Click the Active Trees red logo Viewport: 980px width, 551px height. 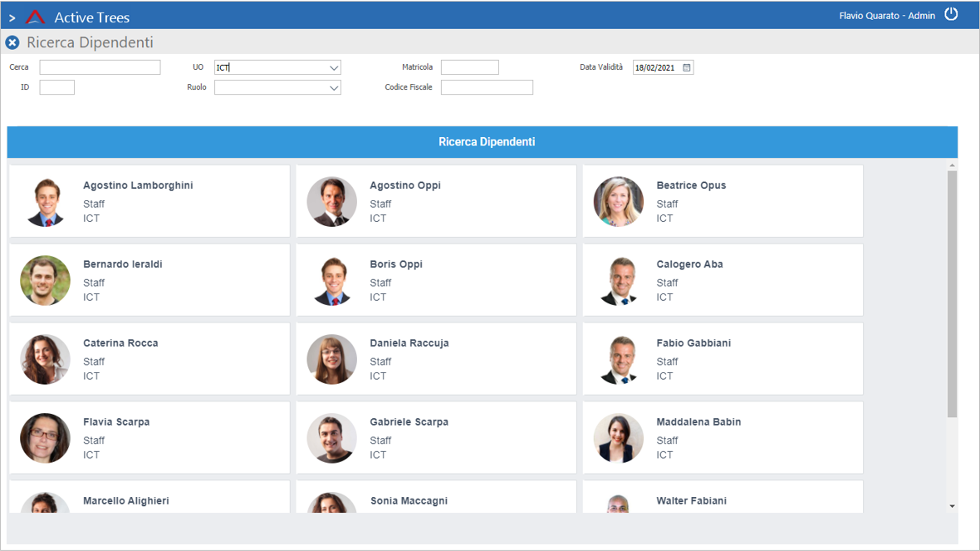point(36,17)
